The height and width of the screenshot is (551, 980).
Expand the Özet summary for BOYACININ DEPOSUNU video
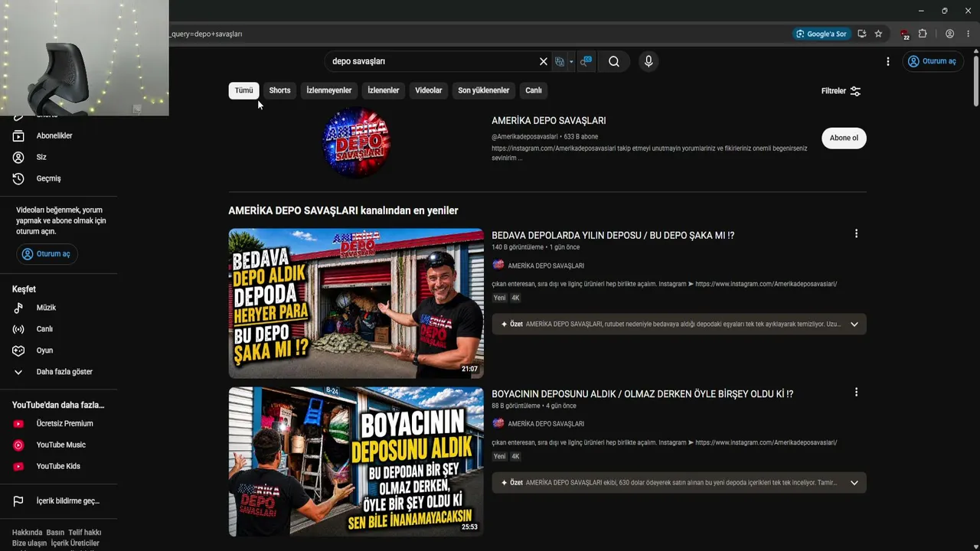tap(854, 483)
